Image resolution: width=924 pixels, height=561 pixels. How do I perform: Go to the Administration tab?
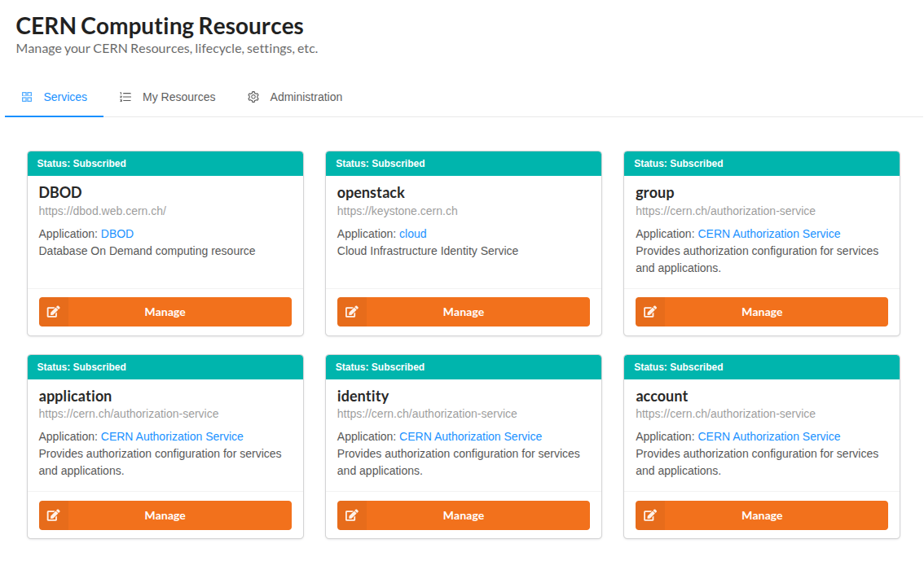295,97
